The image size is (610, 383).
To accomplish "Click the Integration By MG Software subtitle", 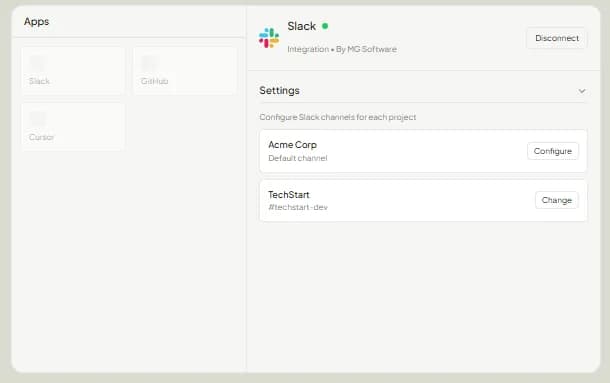I will click(x=342, y=49).
